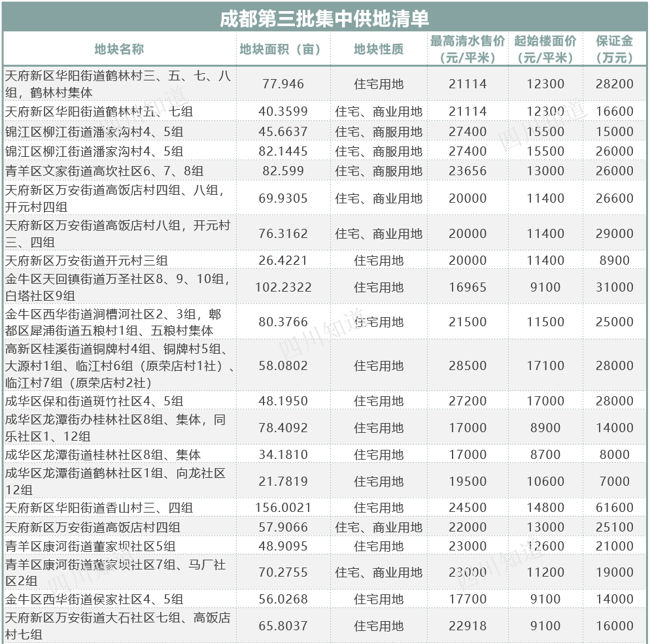
Task: Click deposit value 28200
Action: pos(614,84)
